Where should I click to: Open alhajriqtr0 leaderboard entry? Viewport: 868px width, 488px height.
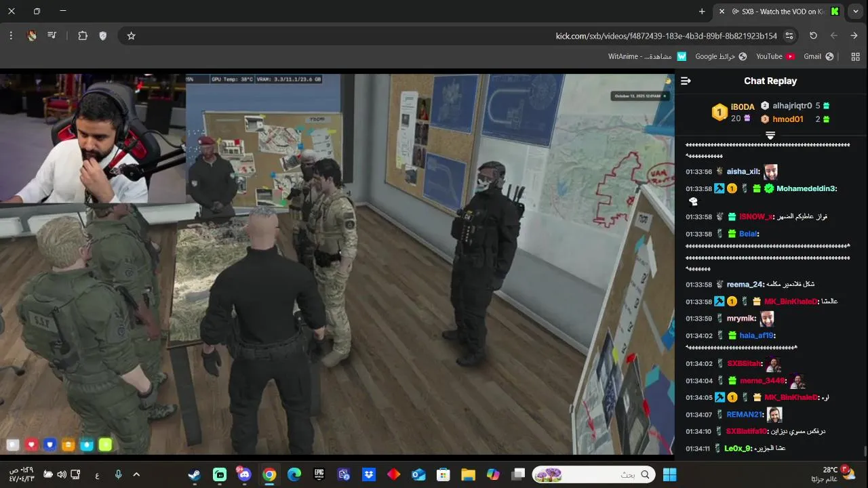click(792, 106)
